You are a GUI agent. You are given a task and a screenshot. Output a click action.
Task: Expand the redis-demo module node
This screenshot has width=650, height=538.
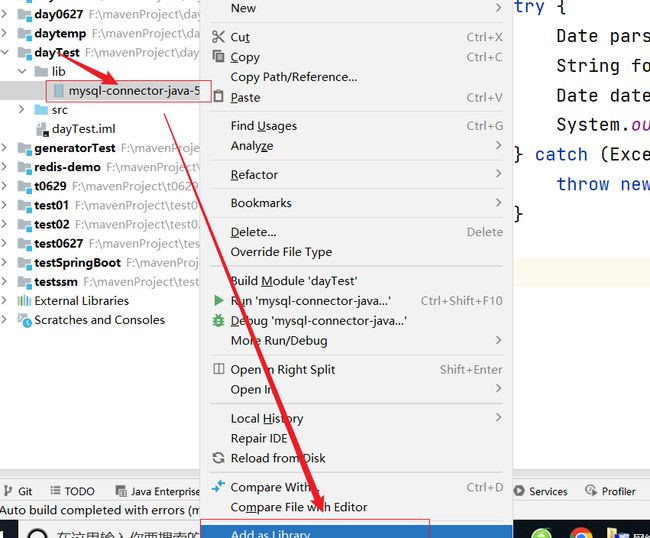4,167
